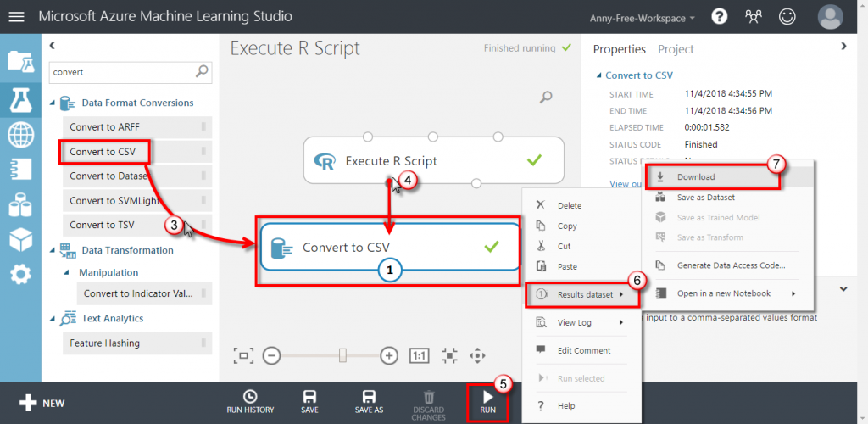Click the smiley feedback icon
This screenshot has width=868, height=424.
pyautogui.click(x=786, y=17)
